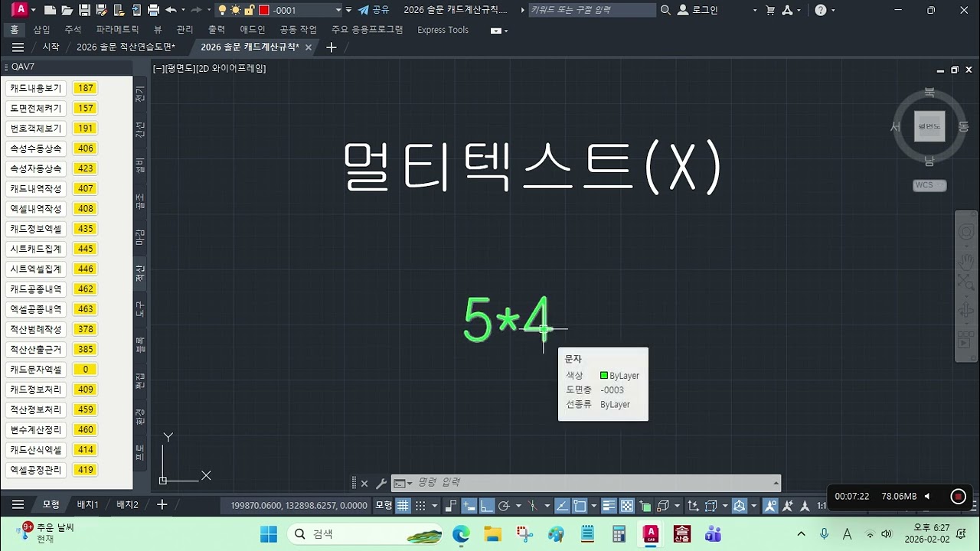Open the -0001 layer dropdown

click(x=338, y=10)
